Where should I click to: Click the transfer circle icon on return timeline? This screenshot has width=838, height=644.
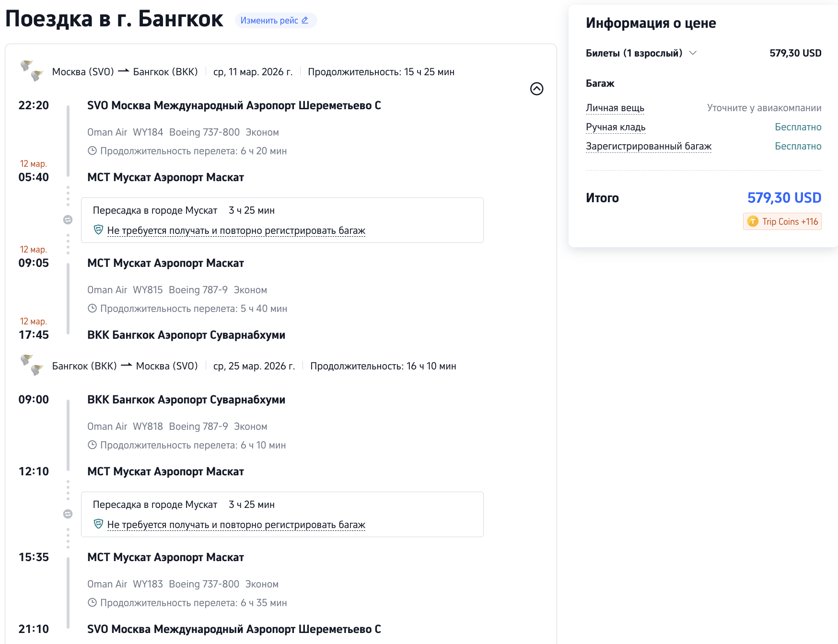tap(68, 514)
